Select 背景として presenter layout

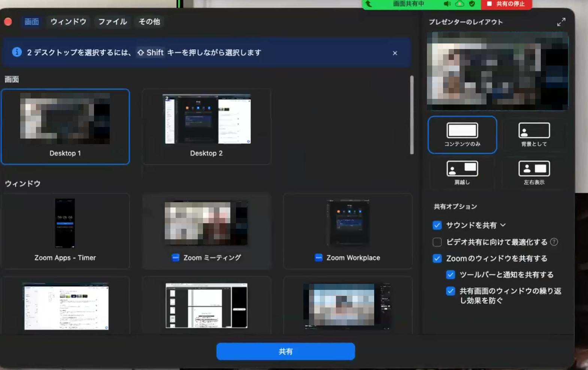(534, 135)
